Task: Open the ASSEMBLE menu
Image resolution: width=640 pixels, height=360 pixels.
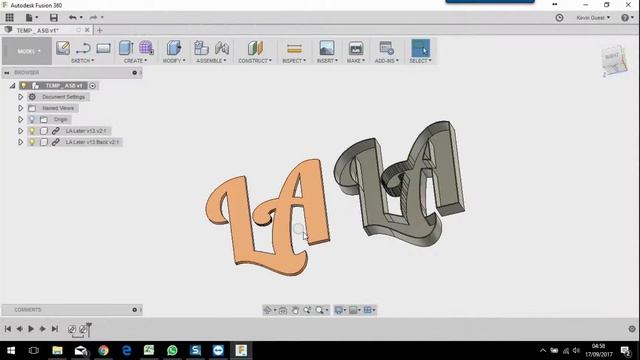Action: pos(211,60)
